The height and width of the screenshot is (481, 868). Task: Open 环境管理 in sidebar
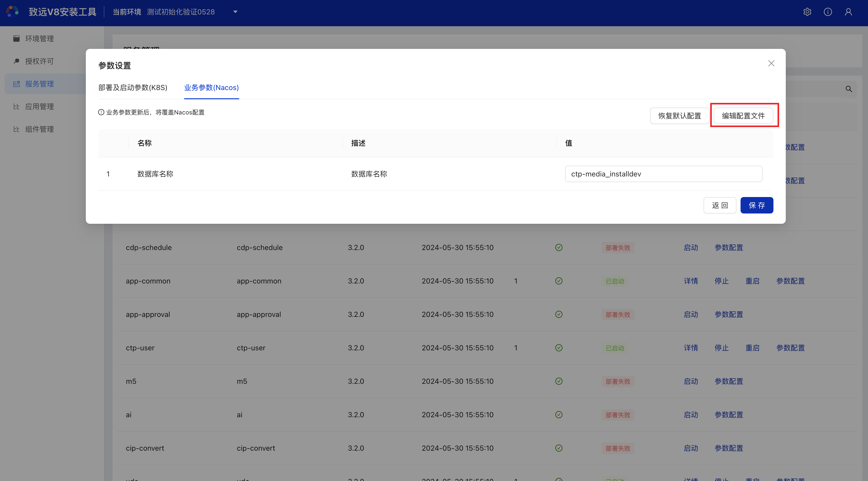pyautogui.click(x=39, y=38)
